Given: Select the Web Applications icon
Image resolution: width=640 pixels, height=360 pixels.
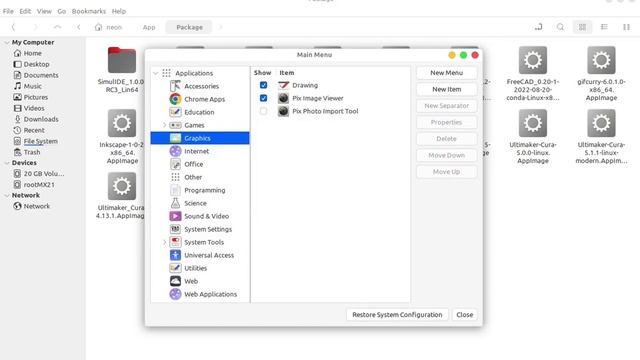Looking at the screenshot, I should (175, 294).
